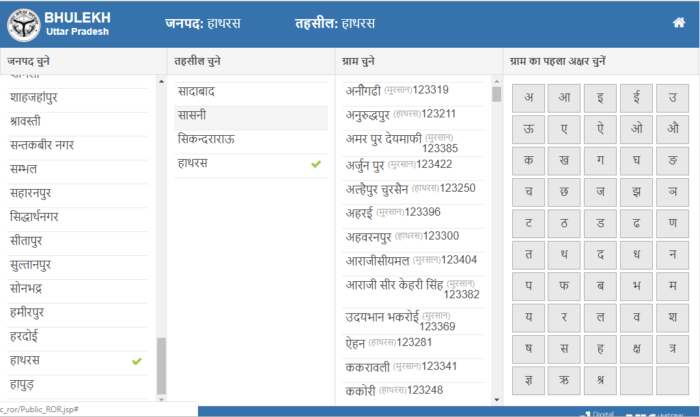
Task: Choose village ककोरी 123248
Action: pyautogui.click(x=413, y=391)
